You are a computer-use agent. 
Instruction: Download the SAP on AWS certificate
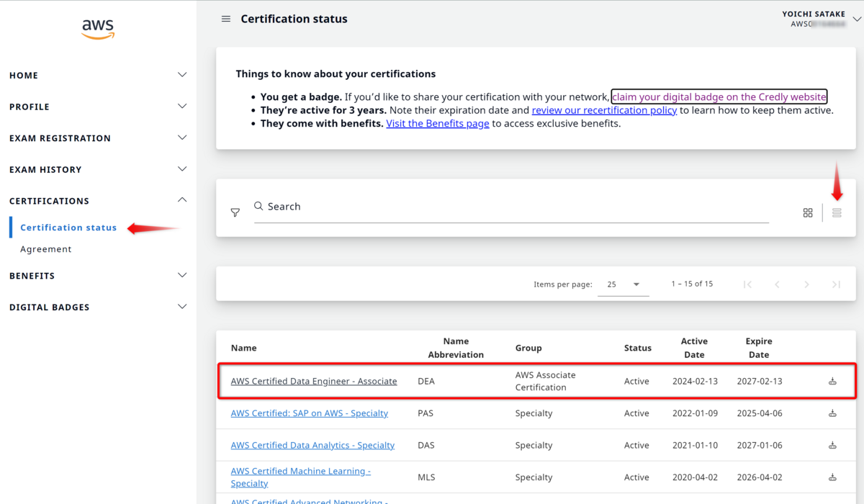click(x=832, y=413)
